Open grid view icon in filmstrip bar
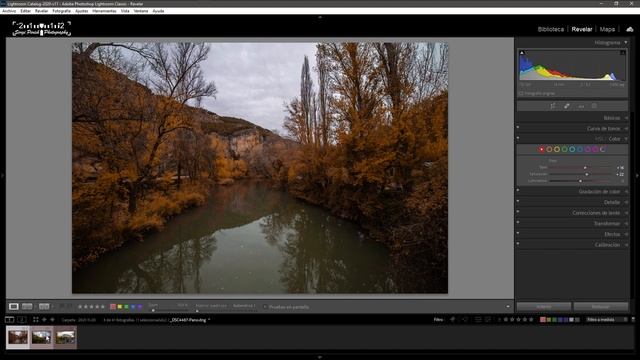 36,320
